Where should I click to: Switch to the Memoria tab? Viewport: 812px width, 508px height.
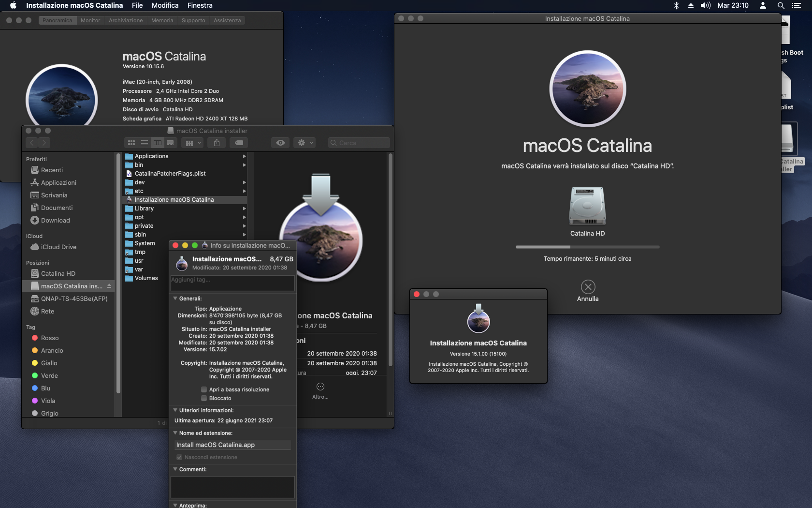click(x=162, y=20)
